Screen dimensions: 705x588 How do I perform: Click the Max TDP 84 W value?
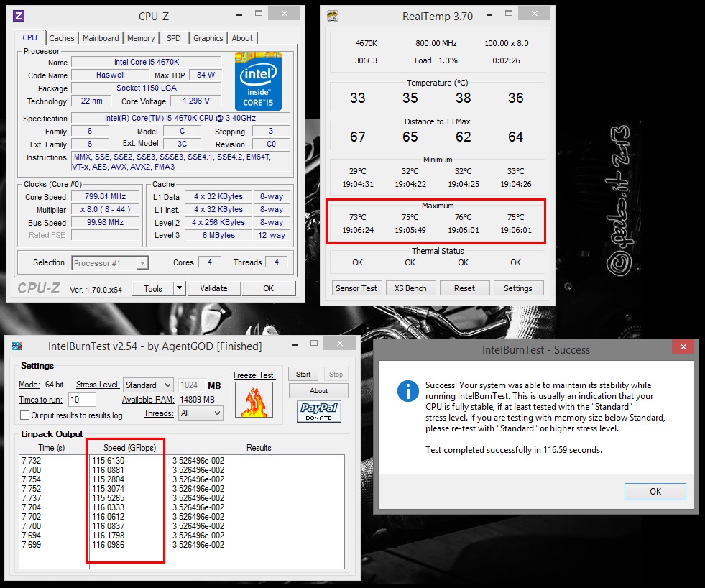coord(206,75)
